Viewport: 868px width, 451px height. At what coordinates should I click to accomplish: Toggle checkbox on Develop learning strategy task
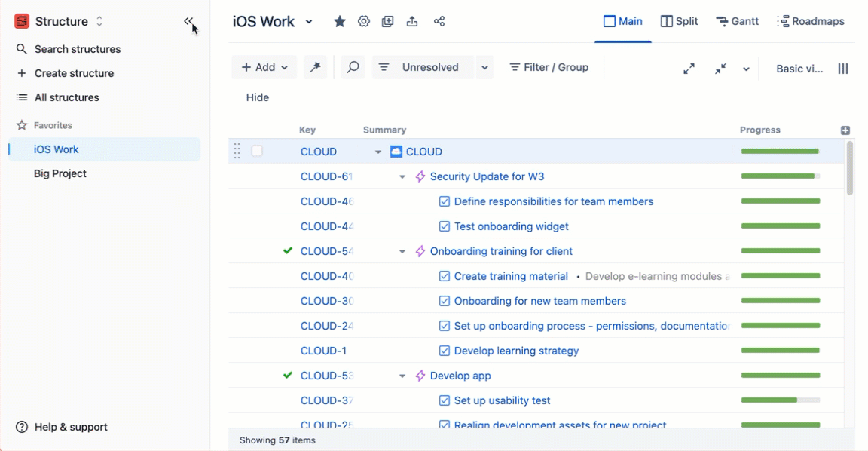(445, 351)
